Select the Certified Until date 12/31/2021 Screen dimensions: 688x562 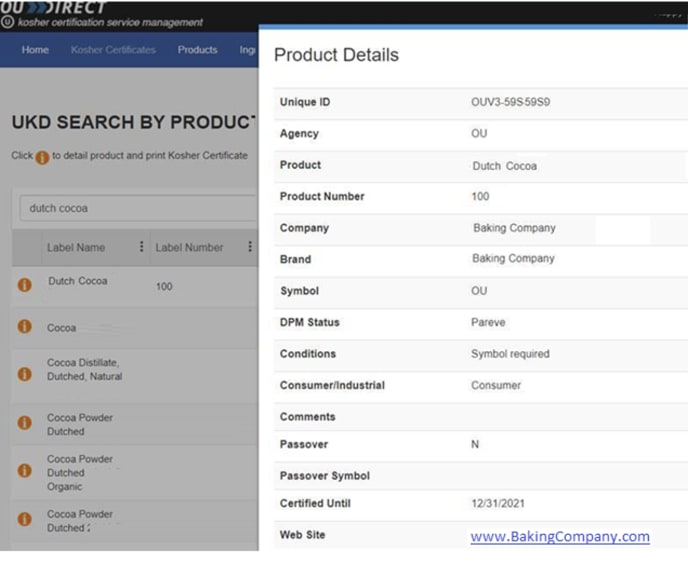click(498, 503)
